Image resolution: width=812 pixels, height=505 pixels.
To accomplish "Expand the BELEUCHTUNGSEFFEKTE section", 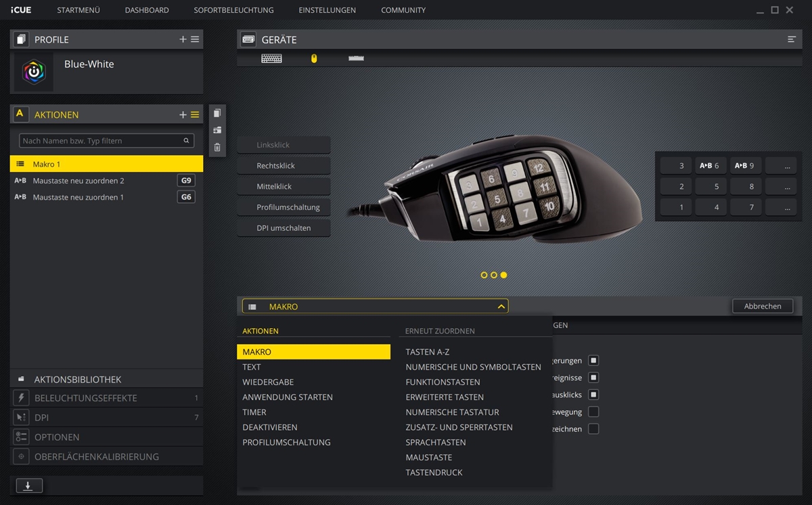I will pos(106,398).
